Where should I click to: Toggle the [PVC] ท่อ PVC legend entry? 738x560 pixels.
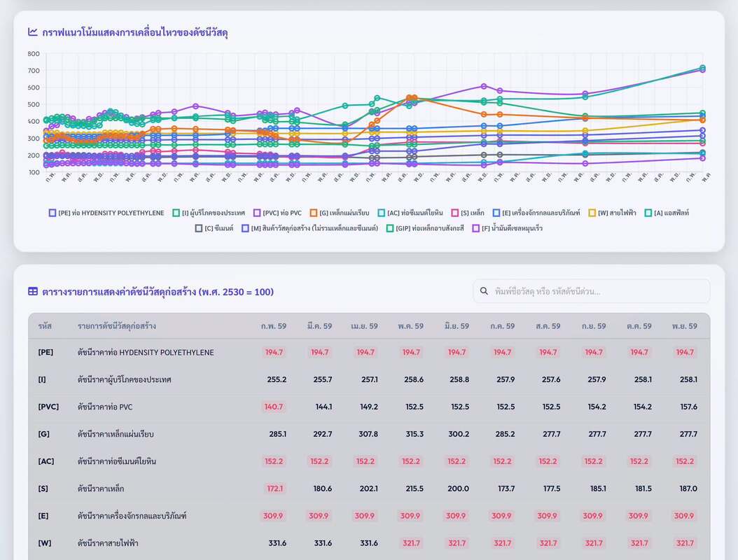(x=277, y=213)
